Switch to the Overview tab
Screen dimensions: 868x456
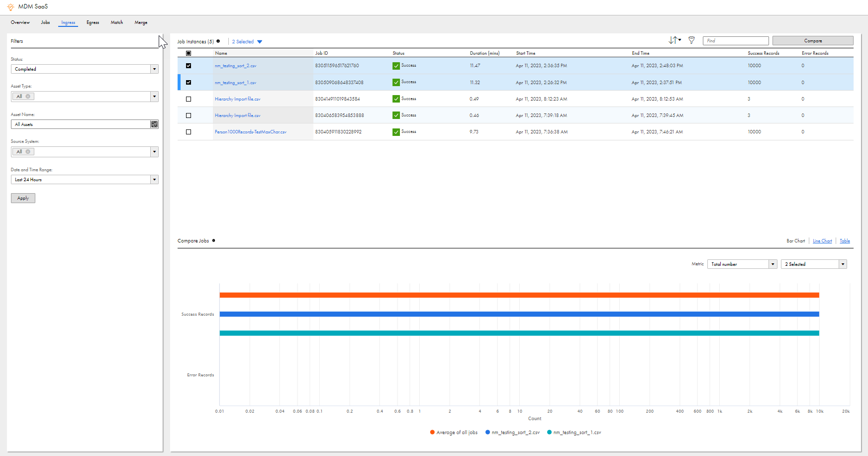coord(20,22)
